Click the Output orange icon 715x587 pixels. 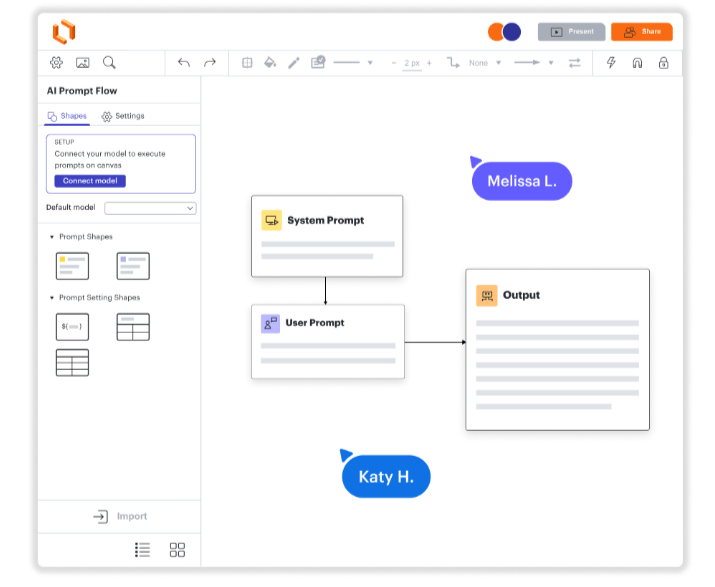pos(487,296)
